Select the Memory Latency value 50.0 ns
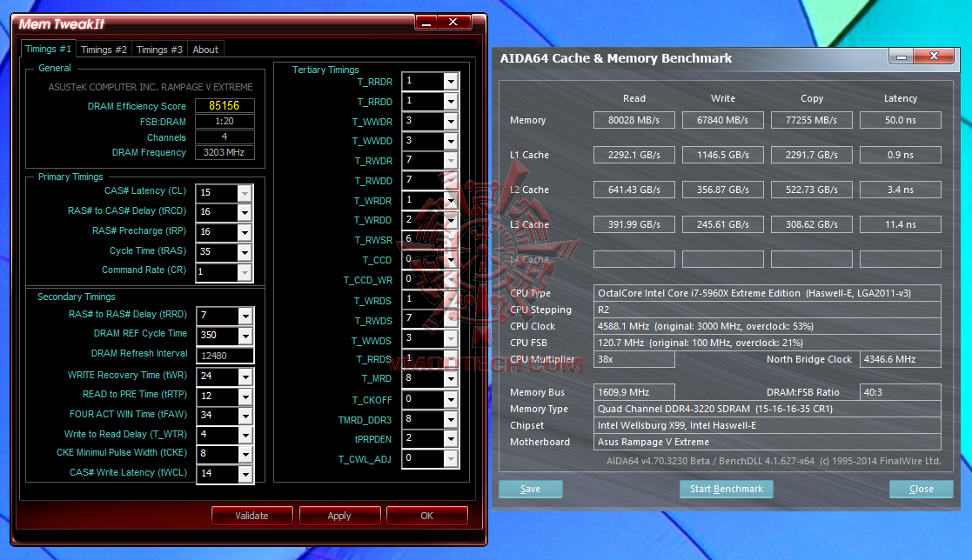The image size is (972, 560). pyautogui.click(x=900, y=120)
